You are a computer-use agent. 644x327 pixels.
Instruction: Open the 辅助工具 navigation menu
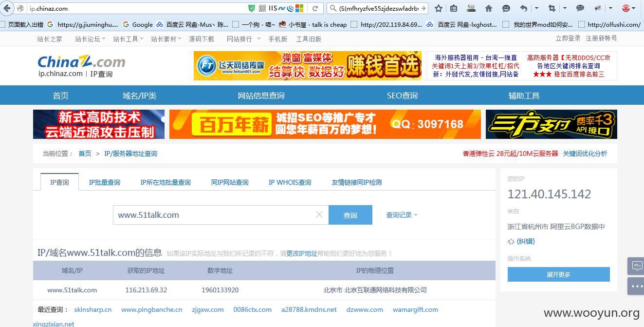click(524, 96)
